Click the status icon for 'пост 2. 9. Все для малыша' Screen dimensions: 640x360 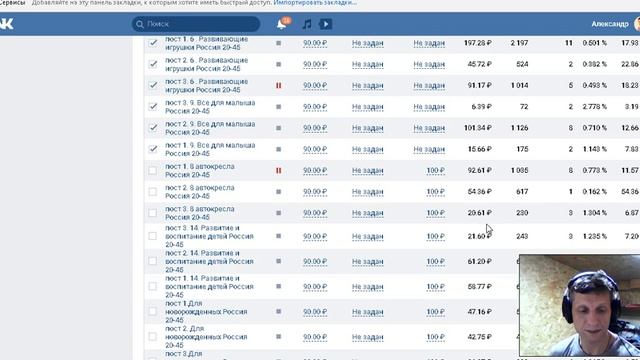(x=278, y=128)
